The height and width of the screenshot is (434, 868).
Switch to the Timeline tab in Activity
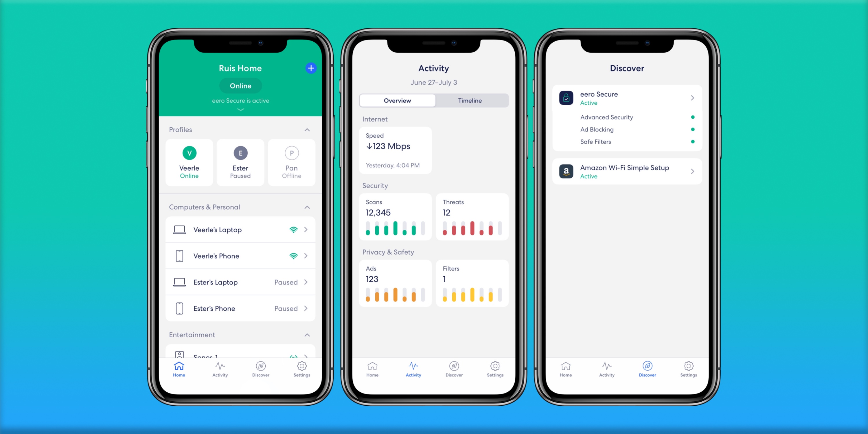(470, 100)
